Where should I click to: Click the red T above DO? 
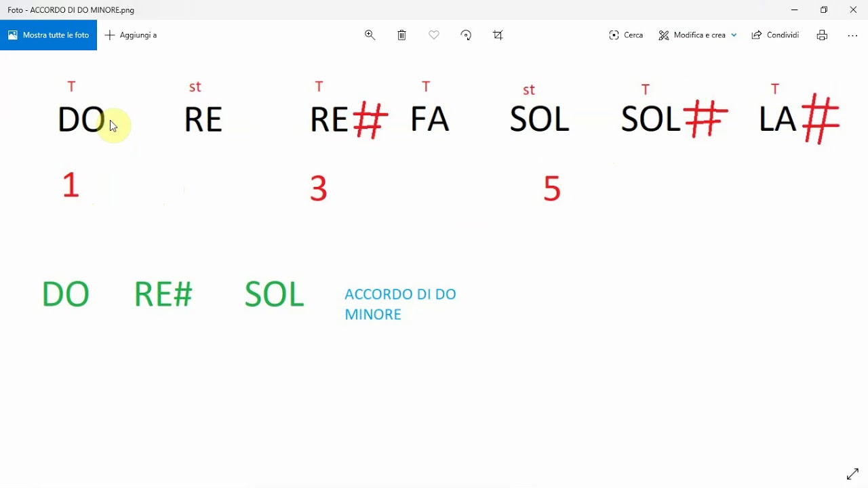(x=71, y=86)
